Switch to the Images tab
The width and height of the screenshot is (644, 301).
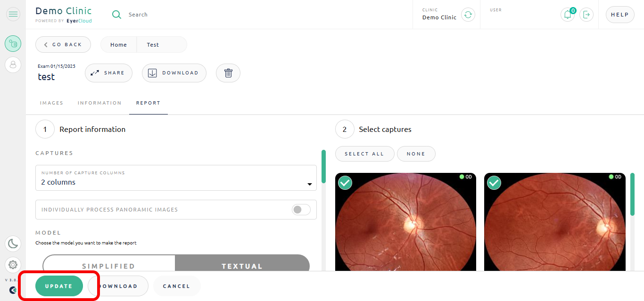52,103
